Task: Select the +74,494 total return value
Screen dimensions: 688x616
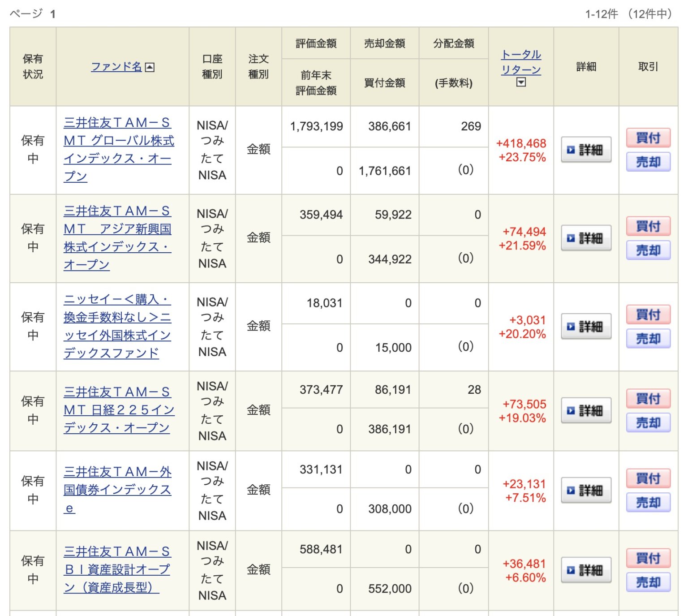Action: click(524, 232)
